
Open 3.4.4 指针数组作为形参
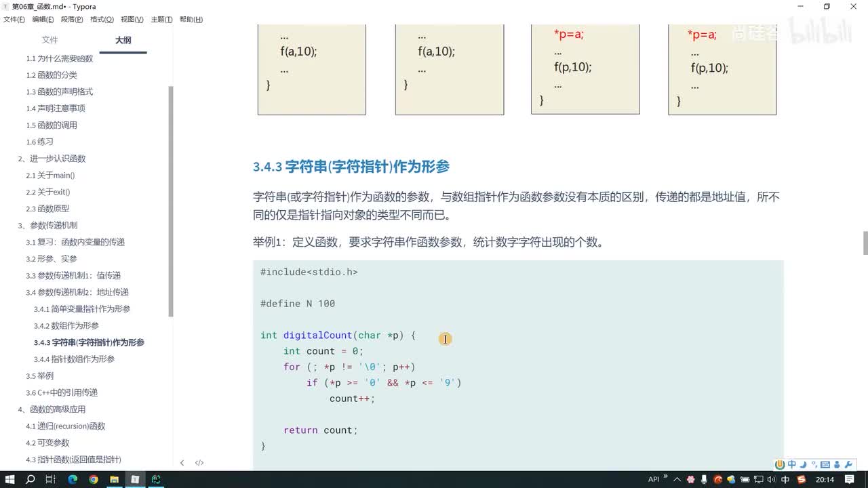tap(75, 359)
